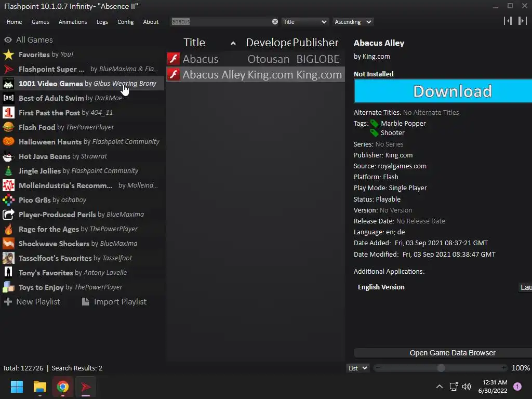532x399 pixels.
Task: Open Chrome from taskbar
Action: click(x=63, y=387)
